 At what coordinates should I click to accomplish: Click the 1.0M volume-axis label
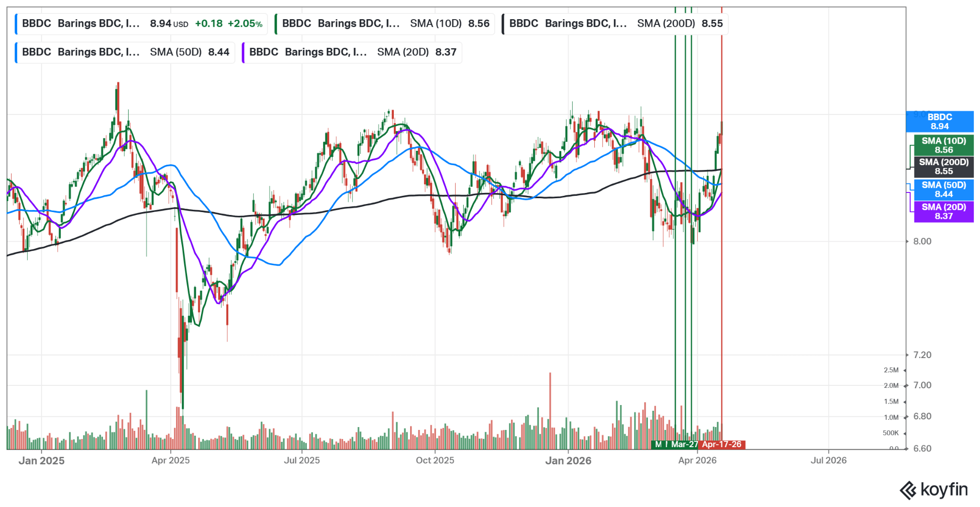(x=891, y=417)
